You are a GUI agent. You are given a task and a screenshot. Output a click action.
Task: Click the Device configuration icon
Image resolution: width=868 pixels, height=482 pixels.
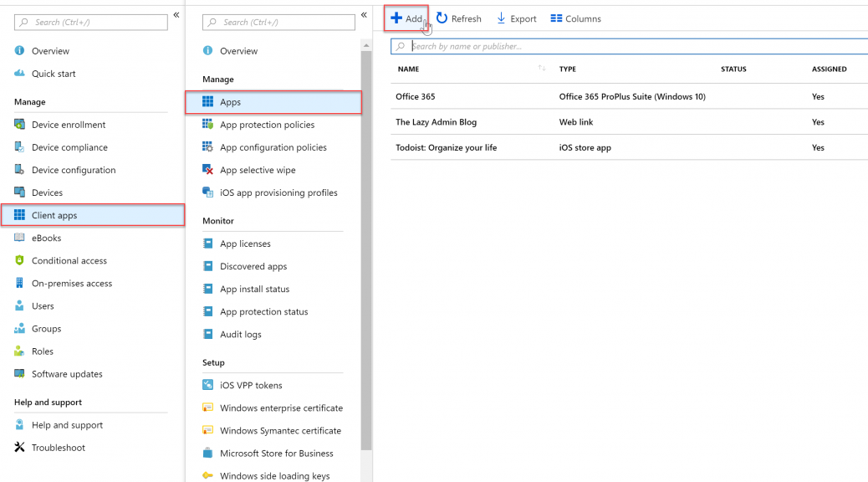click(19, 170)
